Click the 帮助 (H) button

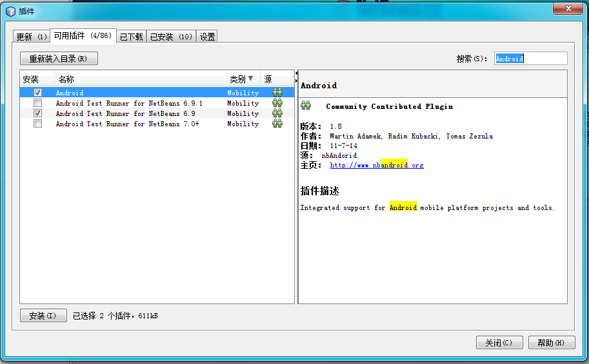click(x=552, y=343)
